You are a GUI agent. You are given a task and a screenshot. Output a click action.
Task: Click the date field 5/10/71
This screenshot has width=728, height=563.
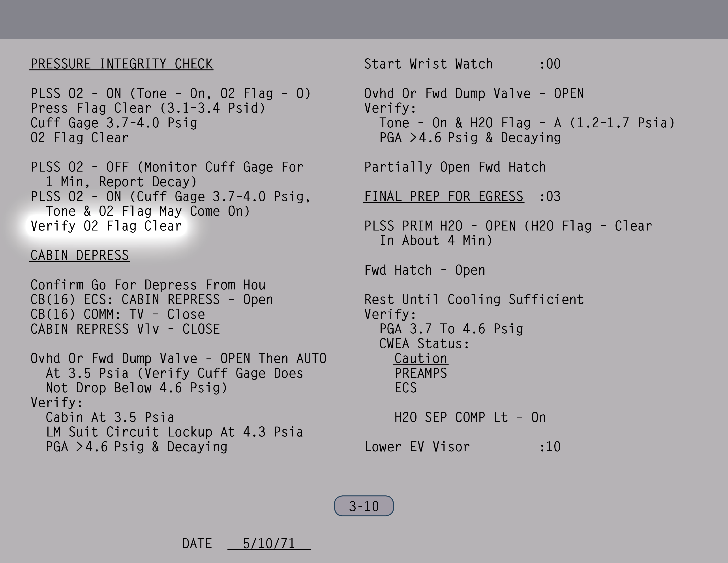pyautogui.click(x=269, y=544)
